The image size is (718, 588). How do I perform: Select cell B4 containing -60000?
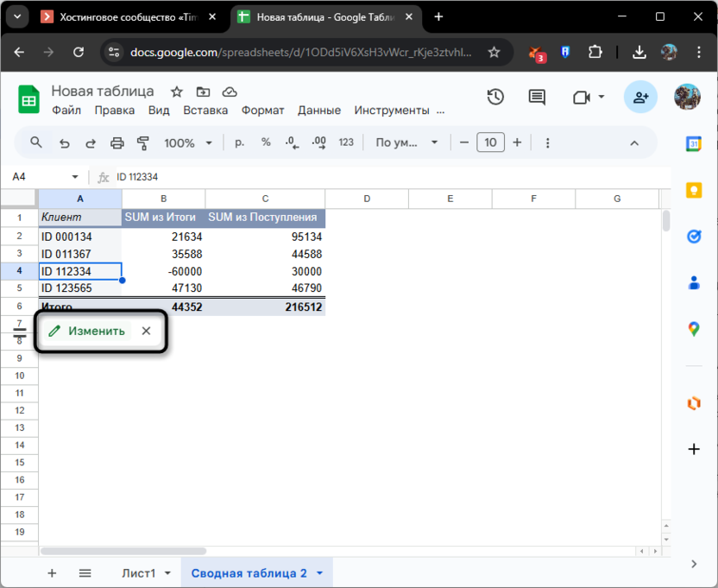(x=163, y=271)
